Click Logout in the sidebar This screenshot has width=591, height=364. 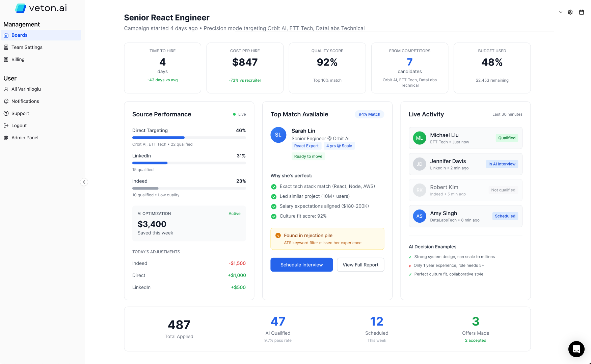[41, 125]
